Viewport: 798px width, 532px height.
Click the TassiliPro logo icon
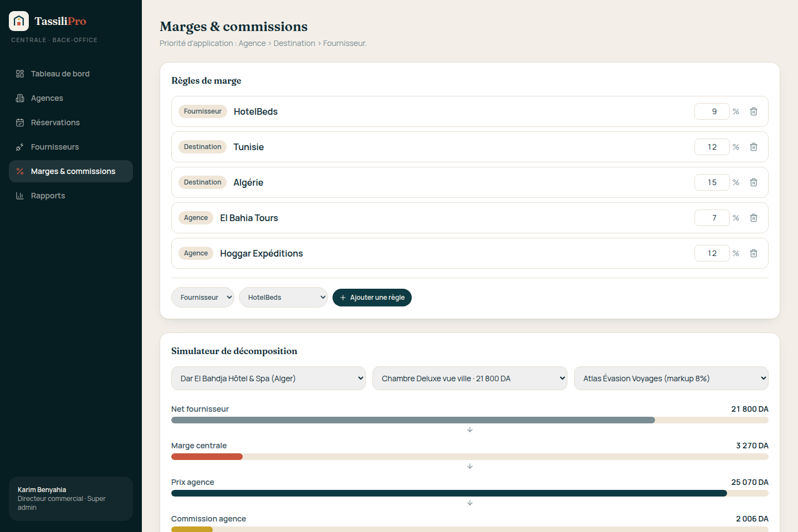click(x=19, y=21)
